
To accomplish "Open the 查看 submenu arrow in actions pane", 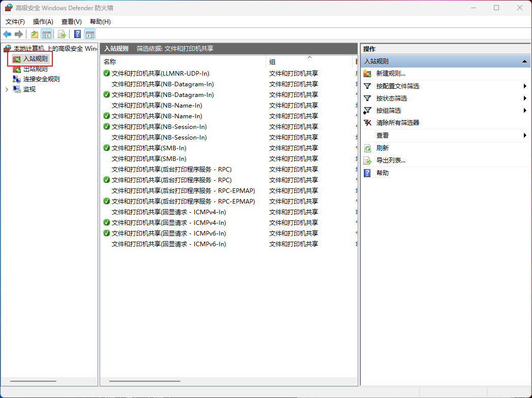I will 525,135.
